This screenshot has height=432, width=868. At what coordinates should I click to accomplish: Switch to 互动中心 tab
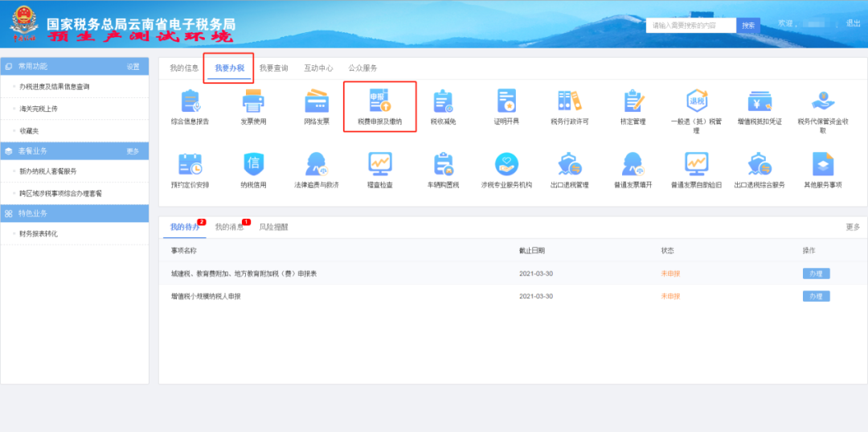(x=318, y=68)
